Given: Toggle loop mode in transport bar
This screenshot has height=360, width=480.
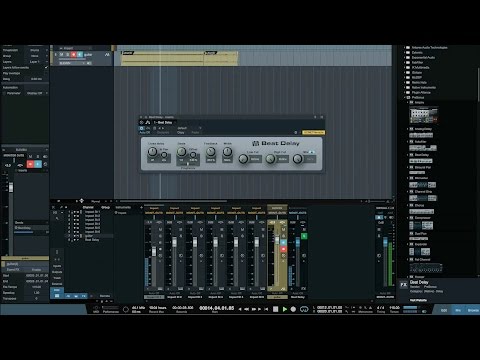Looking at the screenshot, I should pyautogui.click(x=304, y=309).
